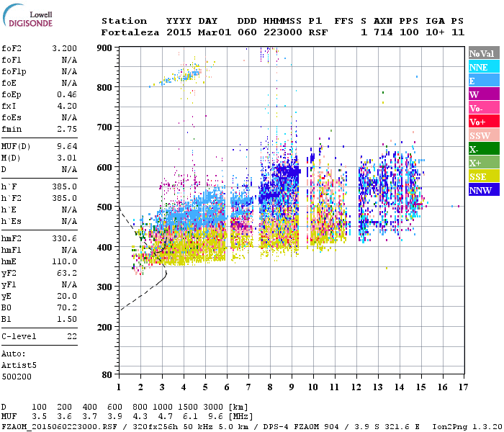The image size is (504, 432).
Task: Select the Vo+ red legend swatch
Action: (484, 122)
